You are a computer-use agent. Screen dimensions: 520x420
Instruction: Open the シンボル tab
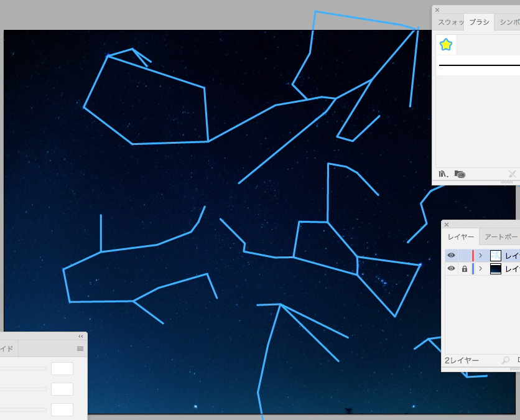[509, 22]
